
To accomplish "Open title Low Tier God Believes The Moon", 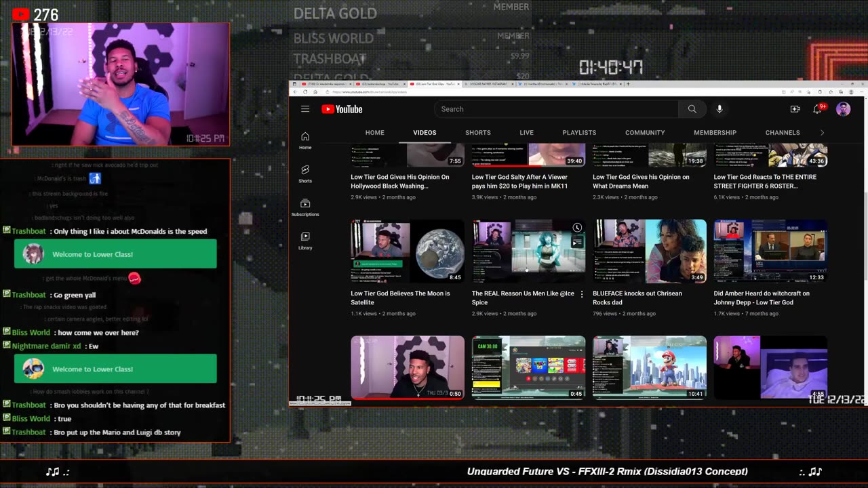I will pos(400,298).
